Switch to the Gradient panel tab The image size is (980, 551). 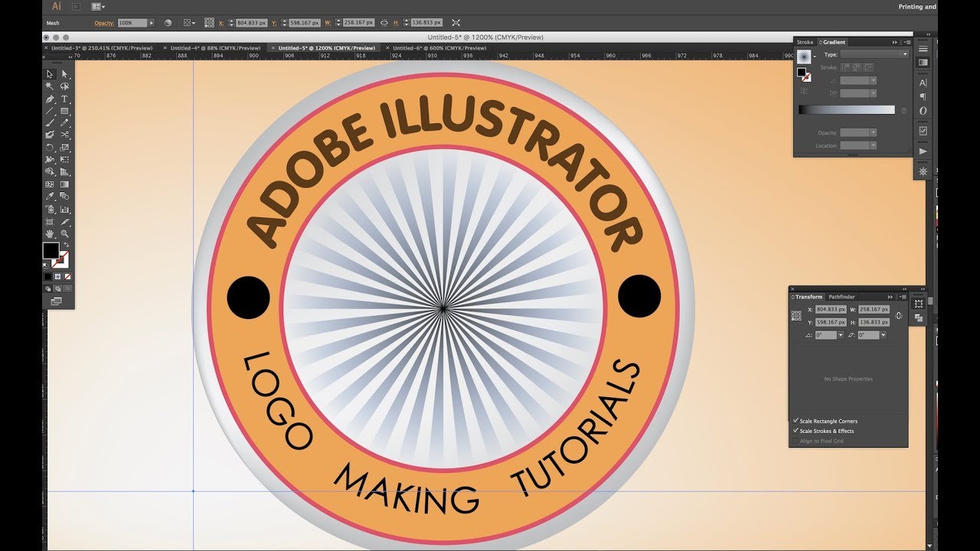[x=835, y=42]
